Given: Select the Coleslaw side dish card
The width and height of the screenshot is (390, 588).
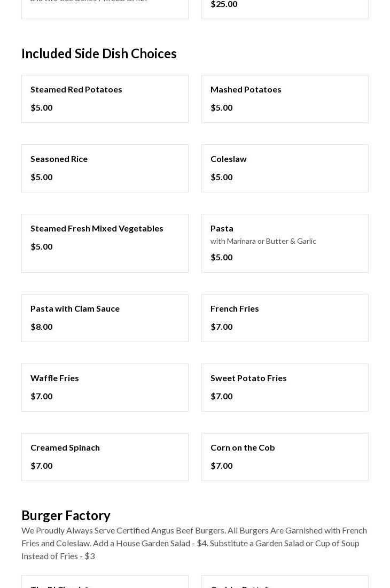Looking at the screenshot, I should [284, 168].
